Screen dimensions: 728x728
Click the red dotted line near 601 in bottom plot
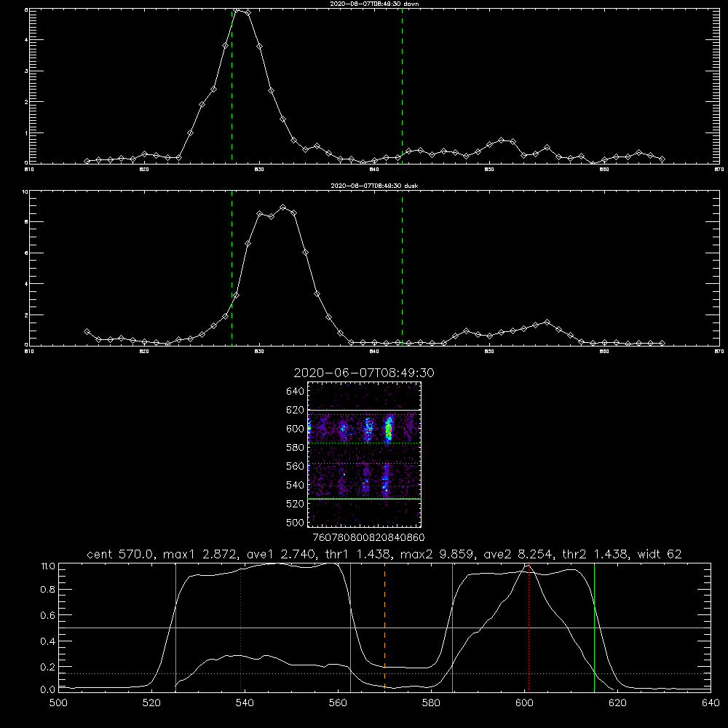(529, 629)
